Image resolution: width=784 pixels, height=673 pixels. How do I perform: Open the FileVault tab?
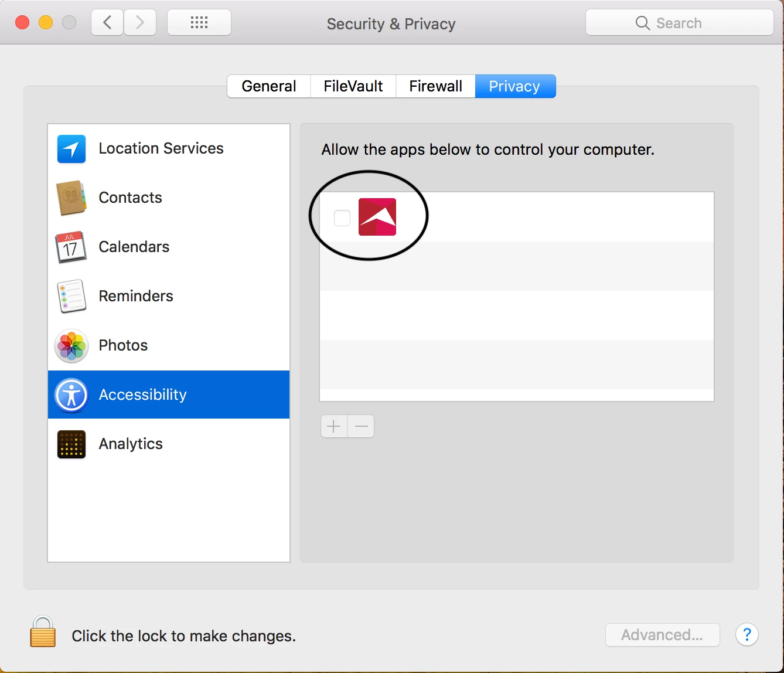click(353, 86)
